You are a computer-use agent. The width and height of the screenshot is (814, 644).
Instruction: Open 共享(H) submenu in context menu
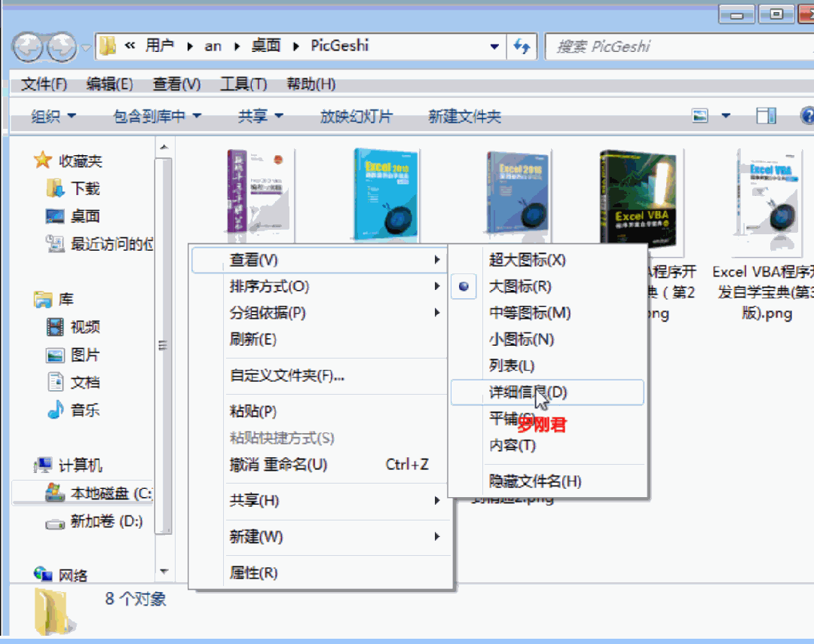pyautogui.click(x=320, y=501)
